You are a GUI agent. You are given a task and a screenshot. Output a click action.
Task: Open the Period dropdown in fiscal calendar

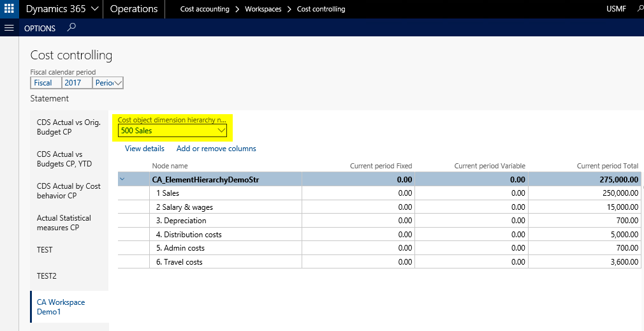117,83
